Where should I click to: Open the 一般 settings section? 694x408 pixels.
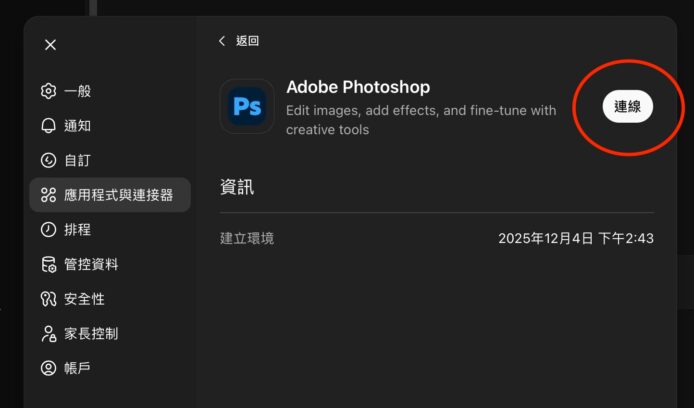point(78,91)
